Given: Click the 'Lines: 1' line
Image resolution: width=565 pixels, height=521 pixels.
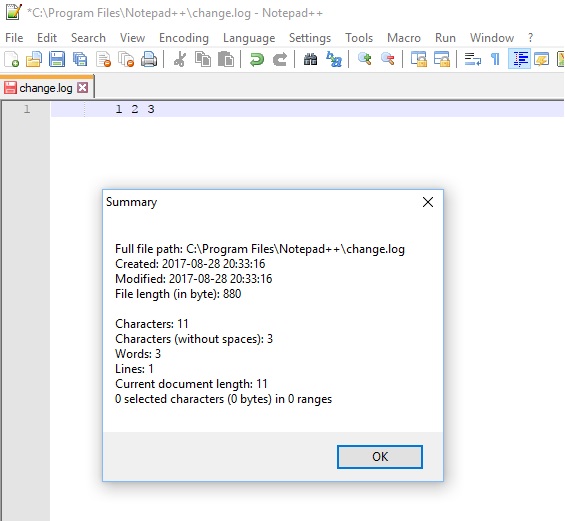Looking at the screenshot, I should pyautogui.click(x=134, y=369).
